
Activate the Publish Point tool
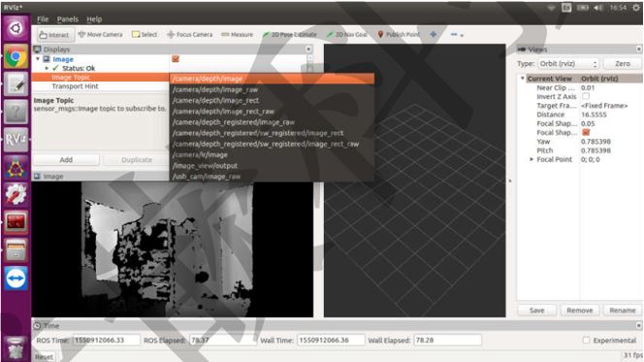(399, 35)
